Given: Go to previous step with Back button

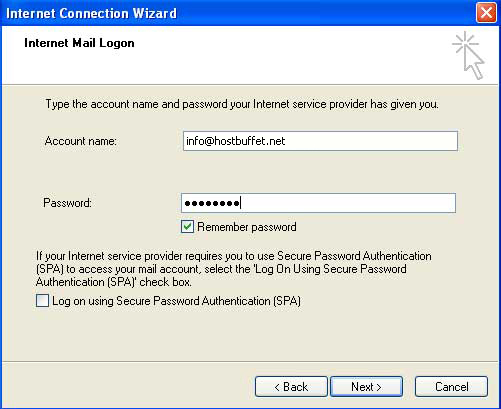Looking at the screenshot, I should [x=291, y=387].
